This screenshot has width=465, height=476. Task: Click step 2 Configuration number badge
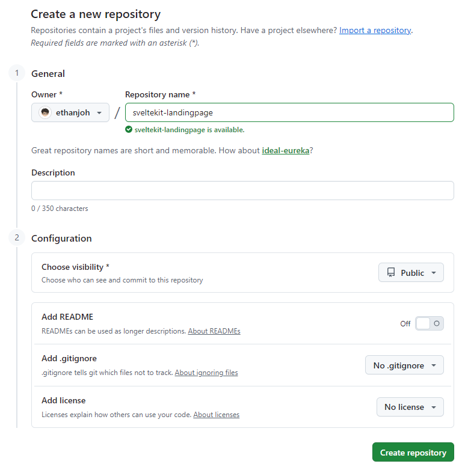[x=17, y=237]
